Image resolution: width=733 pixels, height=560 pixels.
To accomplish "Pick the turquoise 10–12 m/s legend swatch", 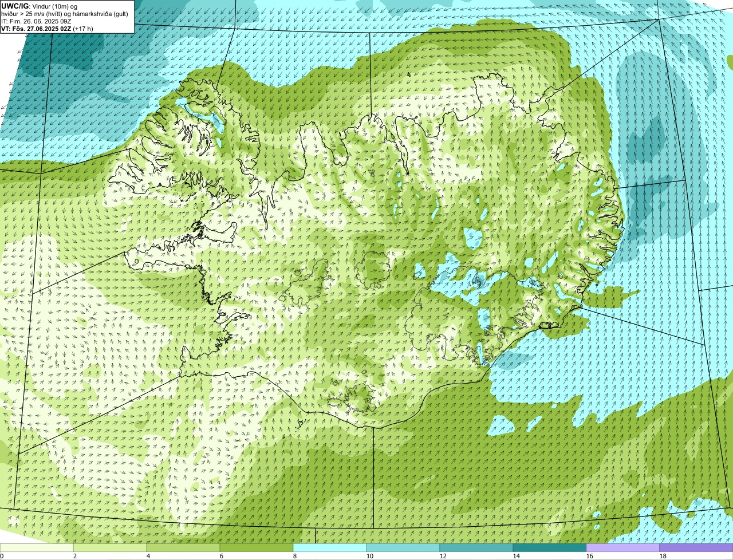I will click(403, 548).
